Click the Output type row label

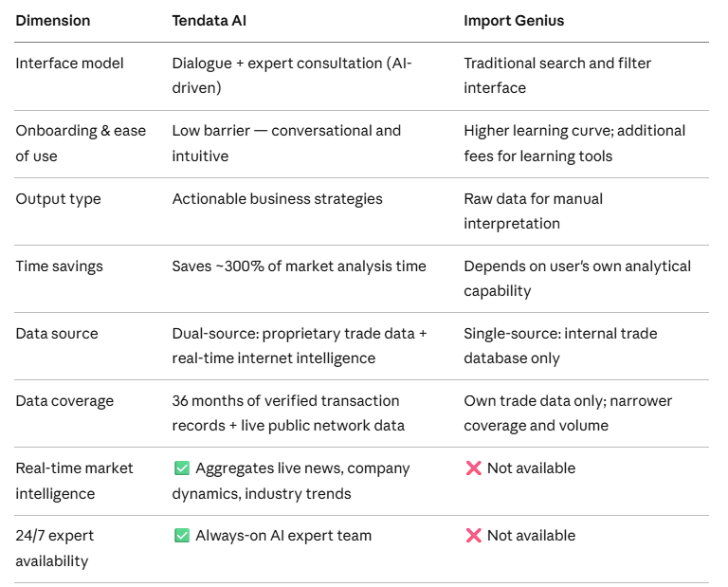tap(58, 199)
